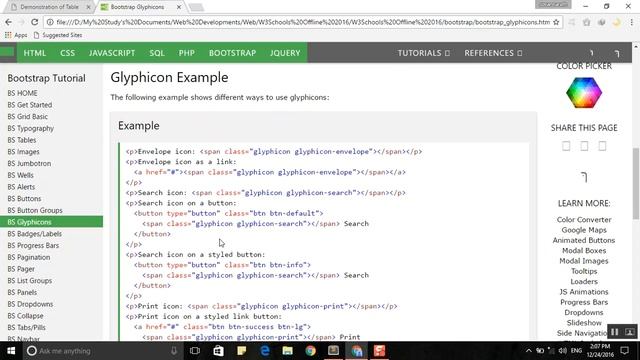This screenshot has height=360, width=640.
Task: Show hidden system tray icons
Action: click(x=529, y=351)
